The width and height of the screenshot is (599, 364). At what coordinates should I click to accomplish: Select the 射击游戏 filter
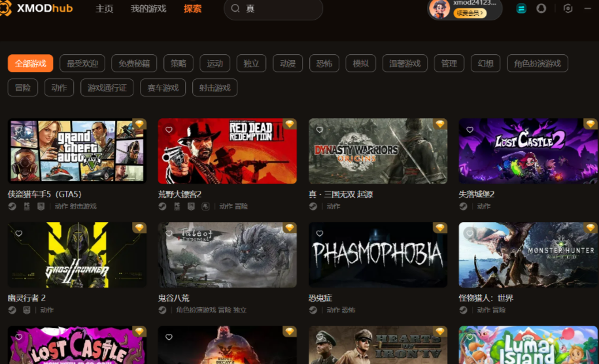214,88
